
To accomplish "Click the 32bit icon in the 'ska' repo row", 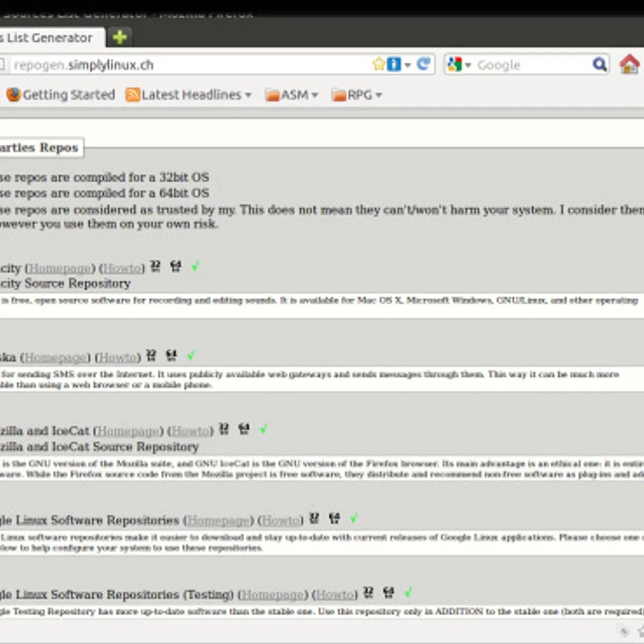I will coord(151,355).
